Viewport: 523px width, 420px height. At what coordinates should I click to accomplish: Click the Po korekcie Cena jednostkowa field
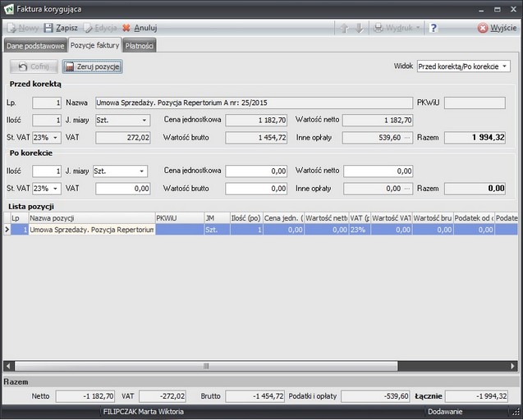pyautogui.click(x=257, y=171)
